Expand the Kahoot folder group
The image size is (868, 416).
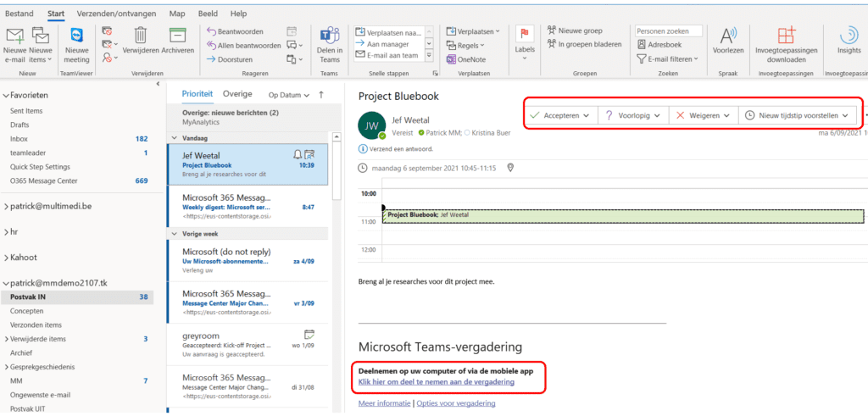click(6, 258)
